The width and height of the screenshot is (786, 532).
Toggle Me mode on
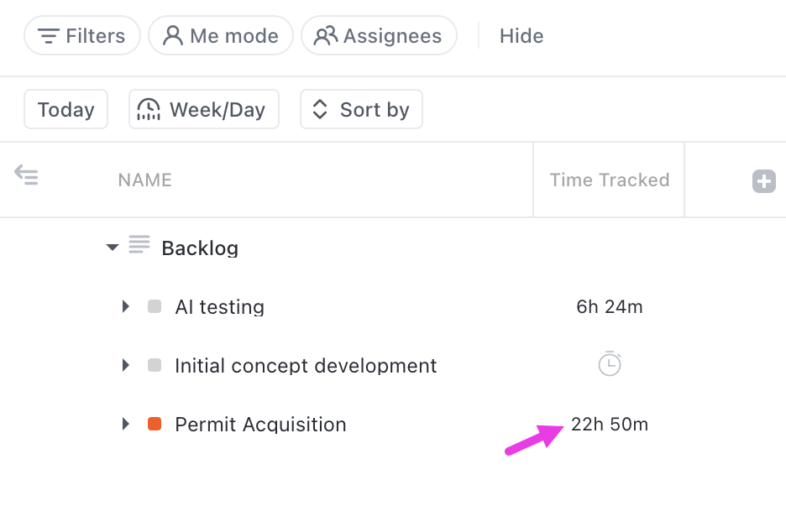coord(220,35)
